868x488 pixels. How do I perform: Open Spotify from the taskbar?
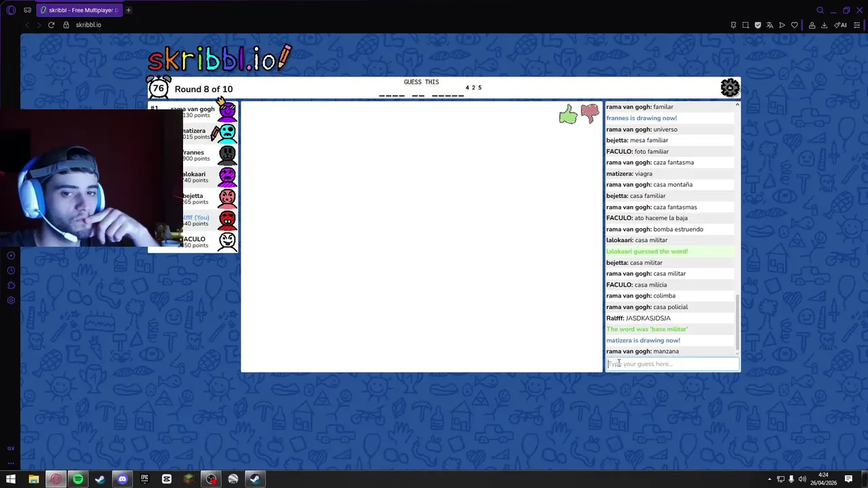(78, 479)
